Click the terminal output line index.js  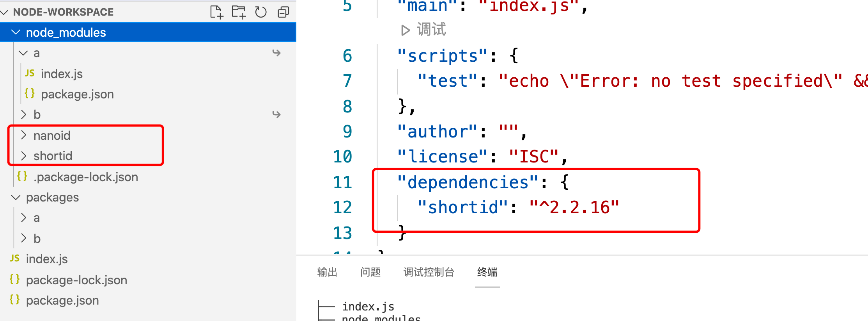368,307
